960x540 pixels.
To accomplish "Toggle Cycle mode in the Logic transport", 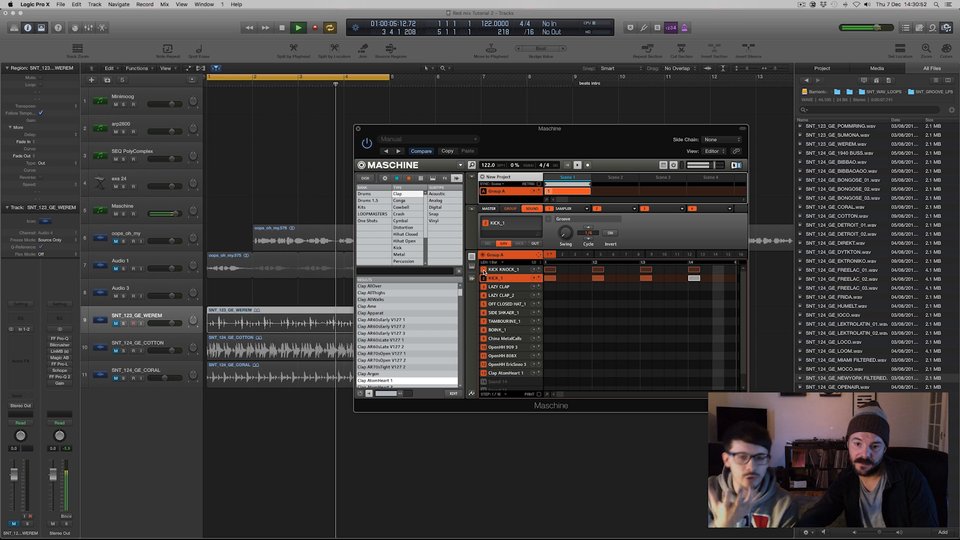I will [329, 28].
